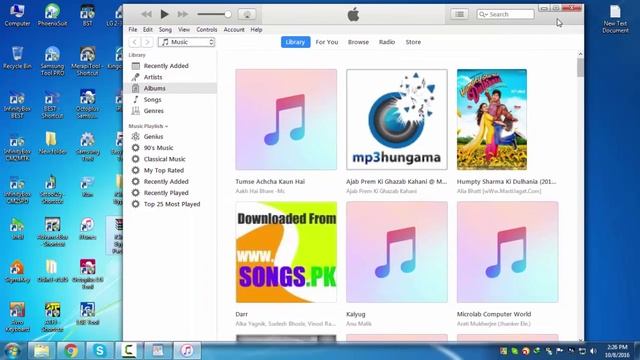Open the Controls menu

tap(207, 30)
